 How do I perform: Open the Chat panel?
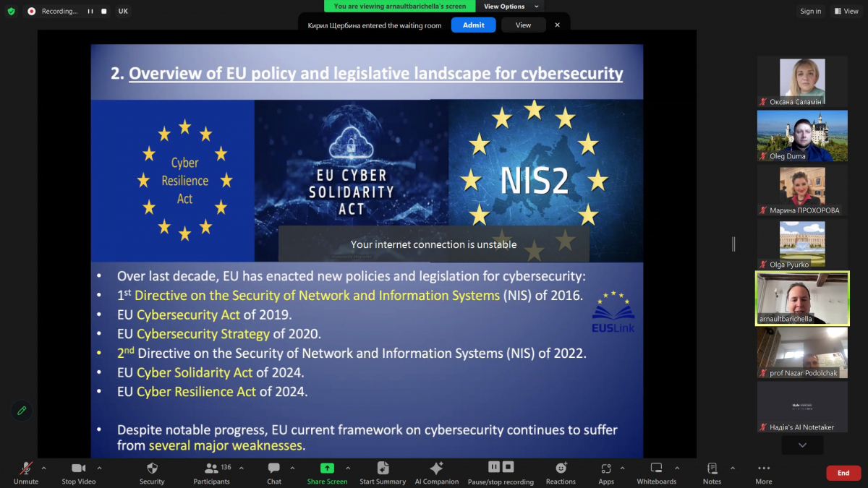click(x=274, y=473)
